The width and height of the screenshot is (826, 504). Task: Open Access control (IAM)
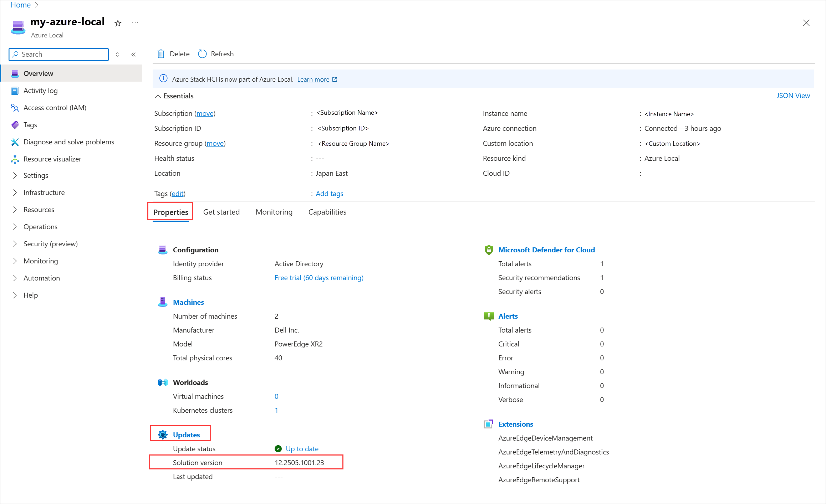click(x=55, y=108)
